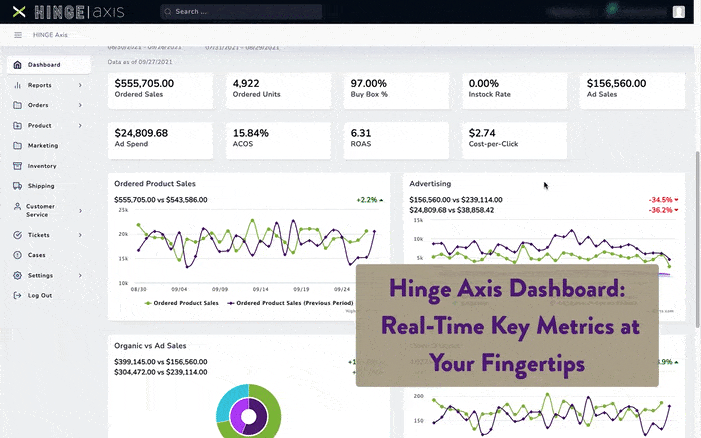The width and height of the screenshot is (701, 438).
Task: Click the Inventory box icon
Action: point(17,166)
